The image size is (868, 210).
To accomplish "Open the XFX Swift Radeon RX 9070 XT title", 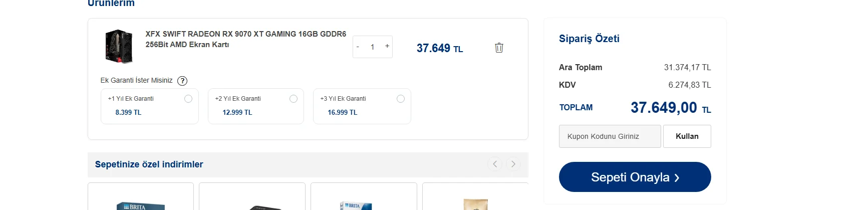I will coord(246,39).
